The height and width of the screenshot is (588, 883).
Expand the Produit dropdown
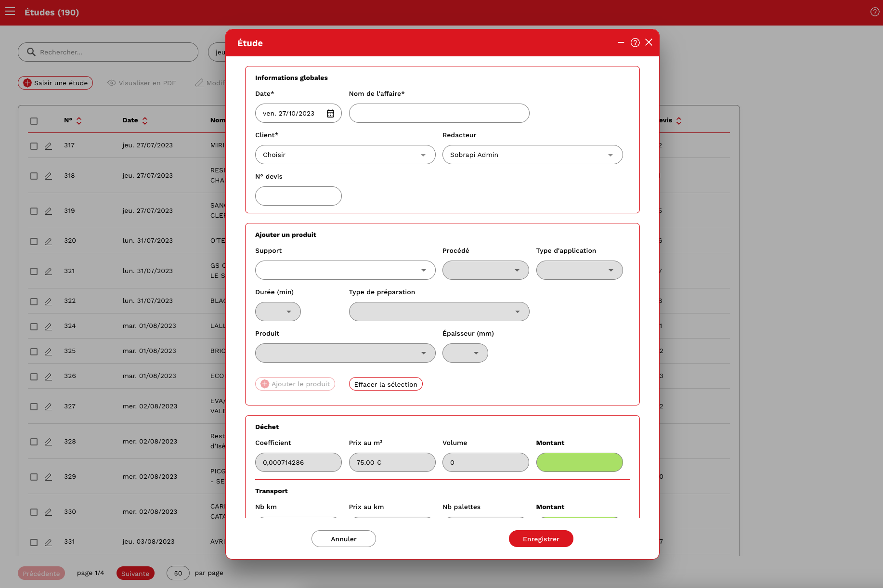click(345, 353)
